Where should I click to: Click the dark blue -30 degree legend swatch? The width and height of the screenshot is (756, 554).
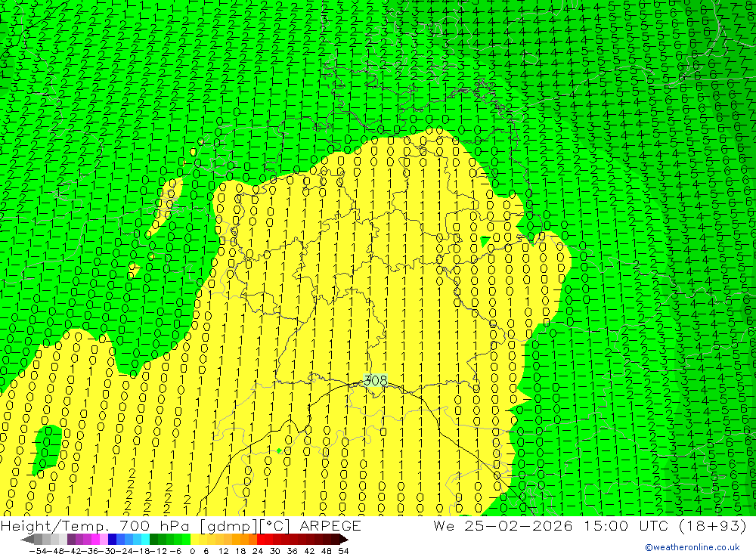113,540
